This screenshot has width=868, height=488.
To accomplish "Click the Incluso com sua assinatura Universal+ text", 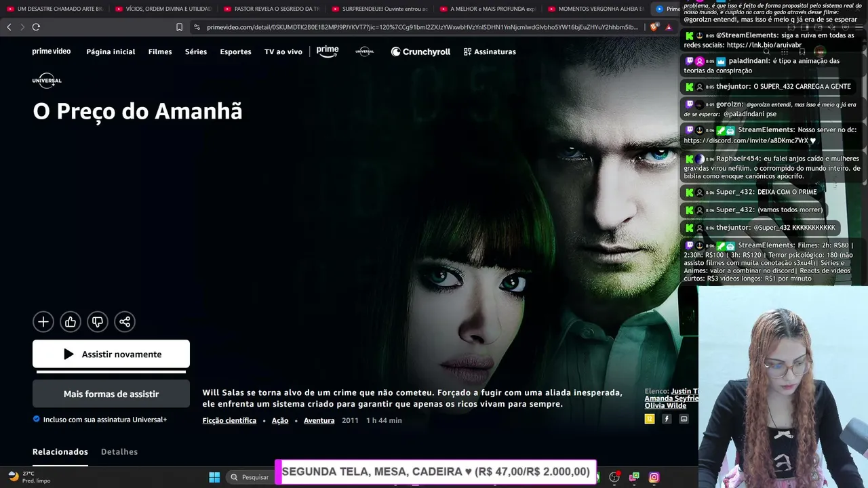I will point(105,420).
